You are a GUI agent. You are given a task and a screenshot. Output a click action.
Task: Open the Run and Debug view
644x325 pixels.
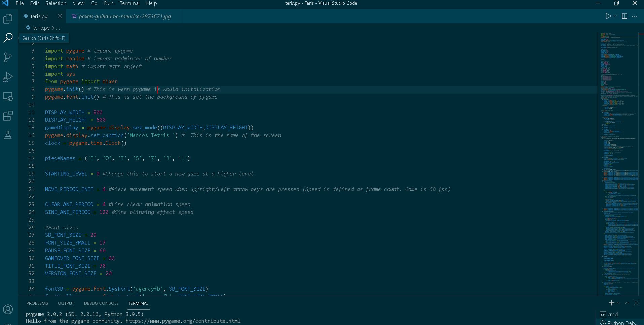click(x=8, y=77)
